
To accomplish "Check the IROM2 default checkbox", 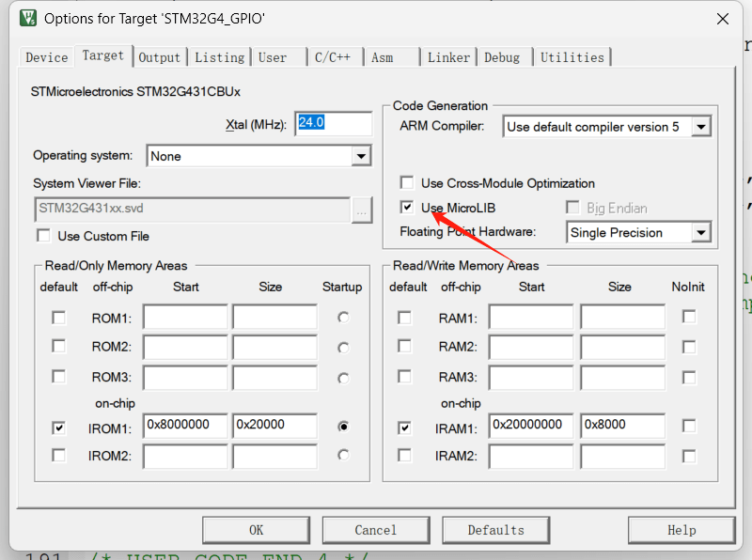I will point(58,455).
